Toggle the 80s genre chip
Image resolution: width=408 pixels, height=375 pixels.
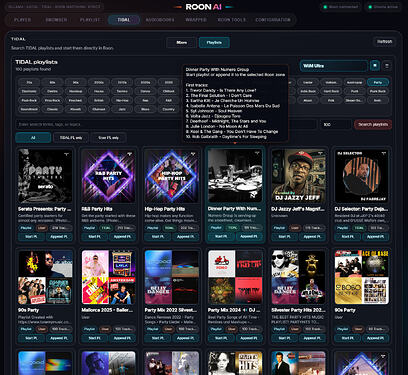click(x=52, y=82)
